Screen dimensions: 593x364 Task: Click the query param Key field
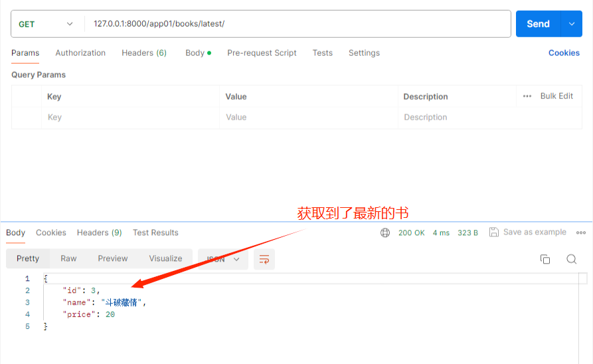130,118
